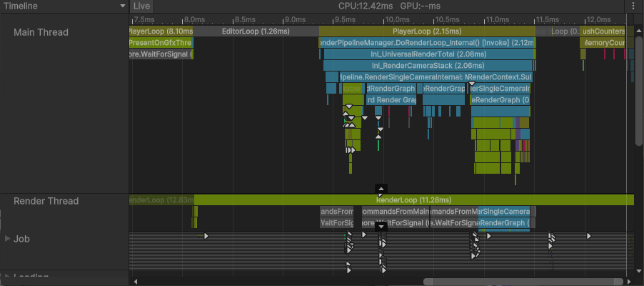
Task: Open the Timeline view dropdown
Action: pos(64,6)
